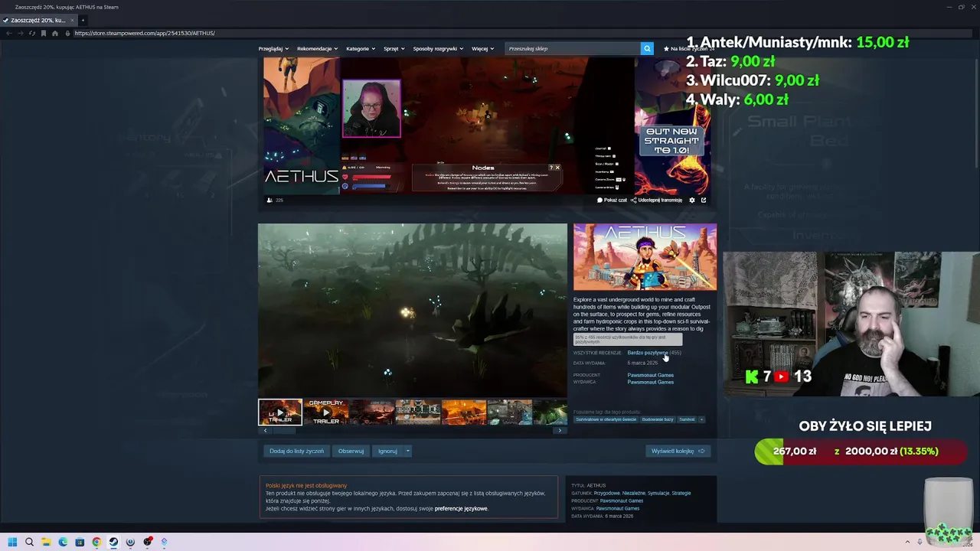Play the Gameplay Trailer thumbnail
The height and width of the screenshot is (551, 980).
[x=326, y=412]
